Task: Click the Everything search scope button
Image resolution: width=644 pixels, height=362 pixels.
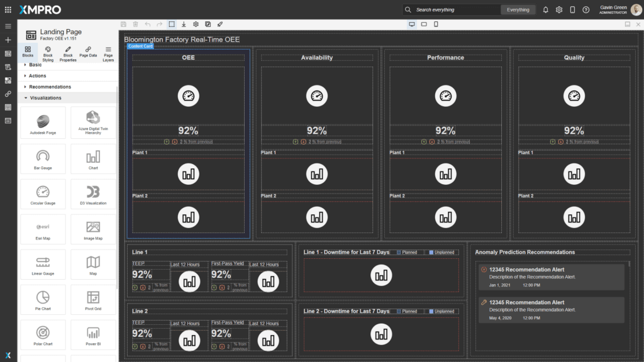Action: (x=518, y=10)
